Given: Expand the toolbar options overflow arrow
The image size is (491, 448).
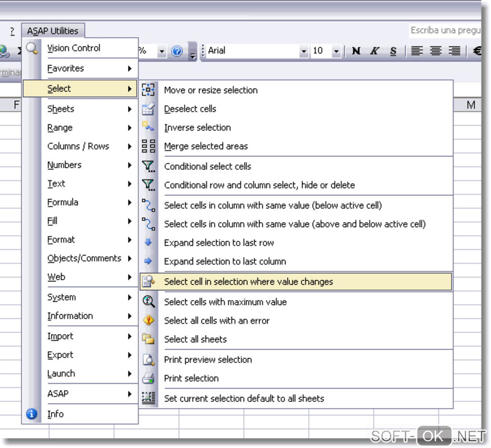Looking at the screenshot, I should tap(193, 51).
